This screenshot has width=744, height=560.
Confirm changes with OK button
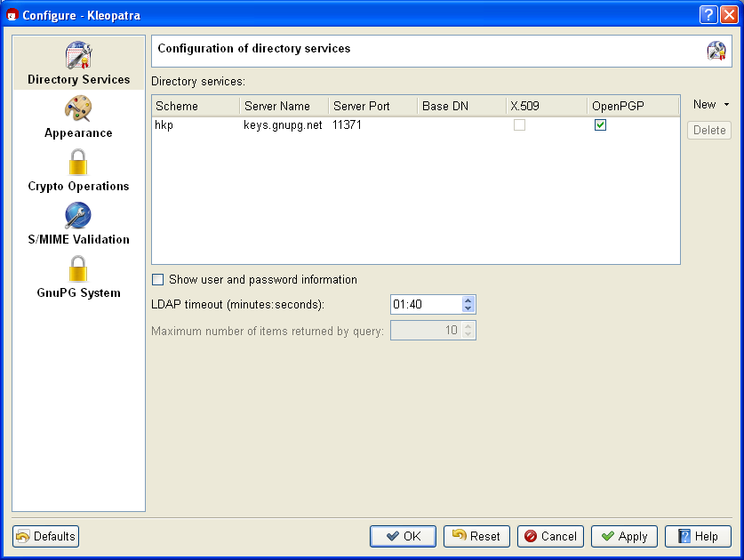pos(403,536)
